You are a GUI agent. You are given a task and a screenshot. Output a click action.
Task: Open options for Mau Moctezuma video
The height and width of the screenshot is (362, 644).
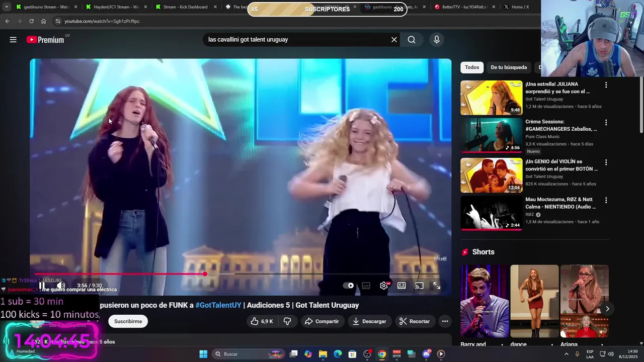pyautogui.click(x=606, y=200)
